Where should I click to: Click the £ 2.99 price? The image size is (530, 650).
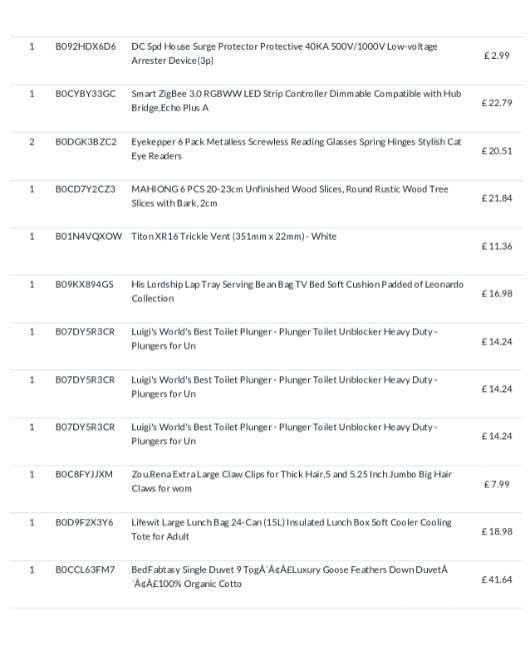point(496,56)
